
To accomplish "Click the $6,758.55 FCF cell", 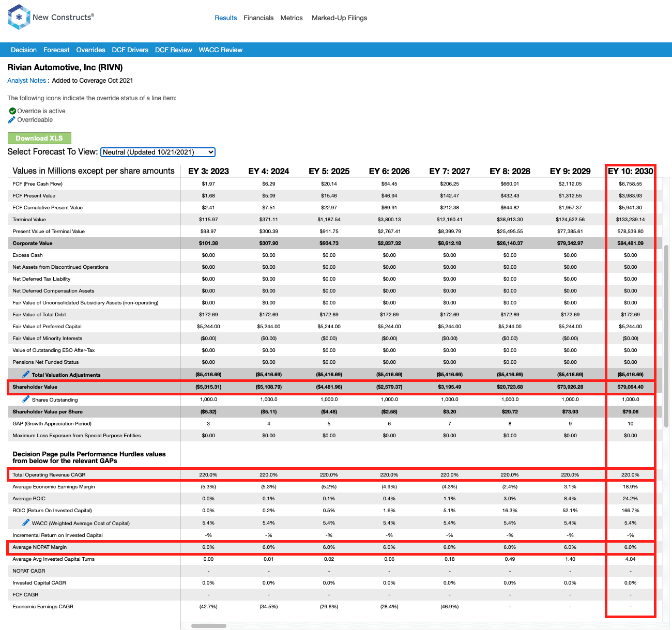I will coord(630,184).
